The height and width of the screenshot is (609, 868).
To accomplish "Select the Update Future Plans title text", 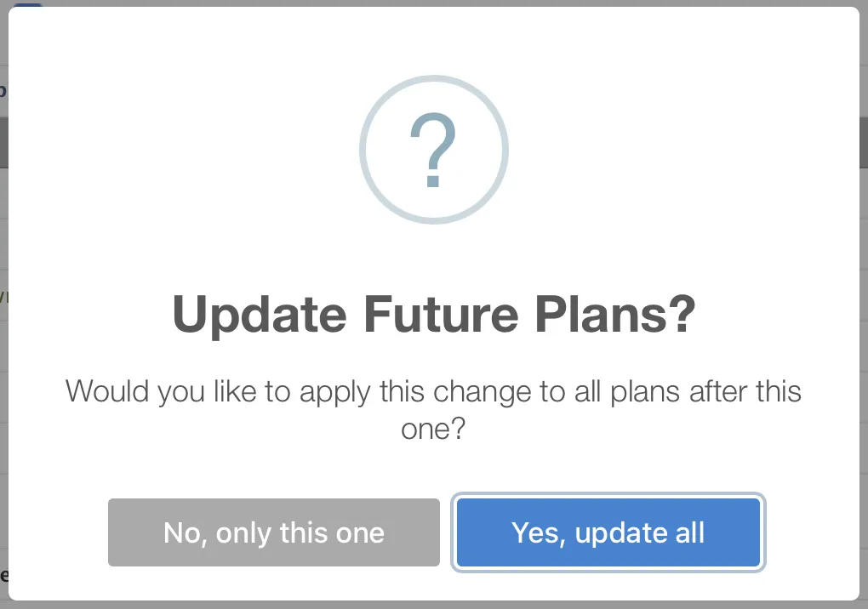I will click(x=433, y=314).
